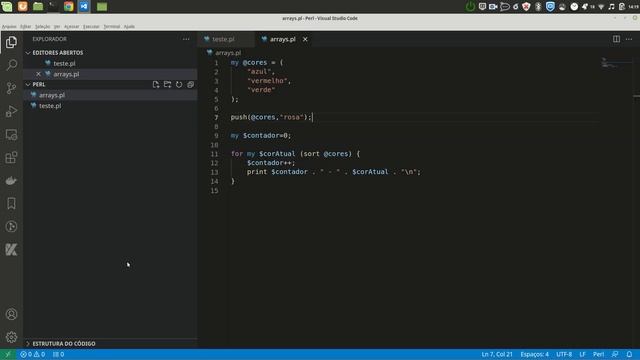Screen dimensions: 640x360
Task: Open the editor more actions ellipsis
Action: (x=629, y=39)
